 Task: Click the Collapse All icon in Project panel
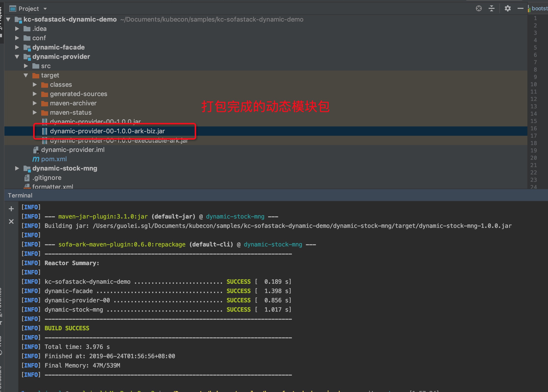click(x=491, y=9)
